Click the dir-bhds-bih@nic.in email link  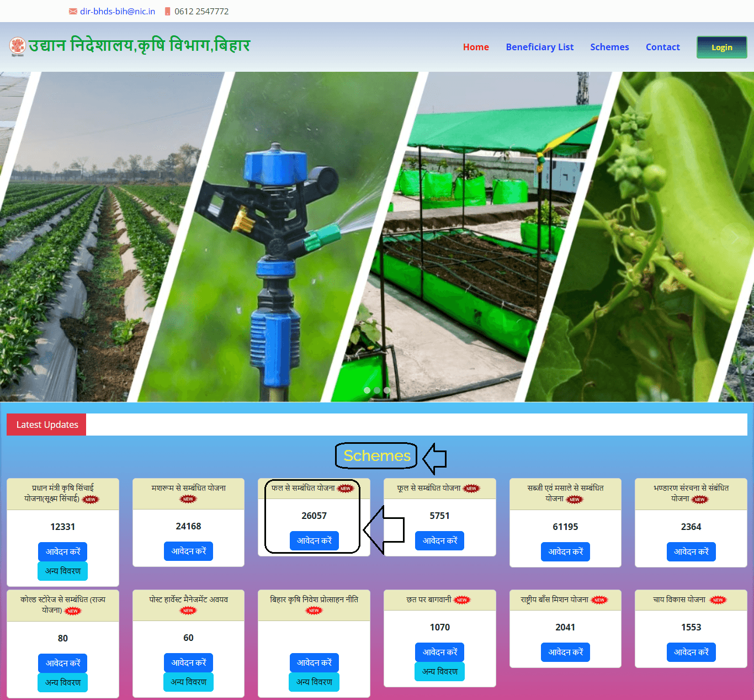(118, 12)
